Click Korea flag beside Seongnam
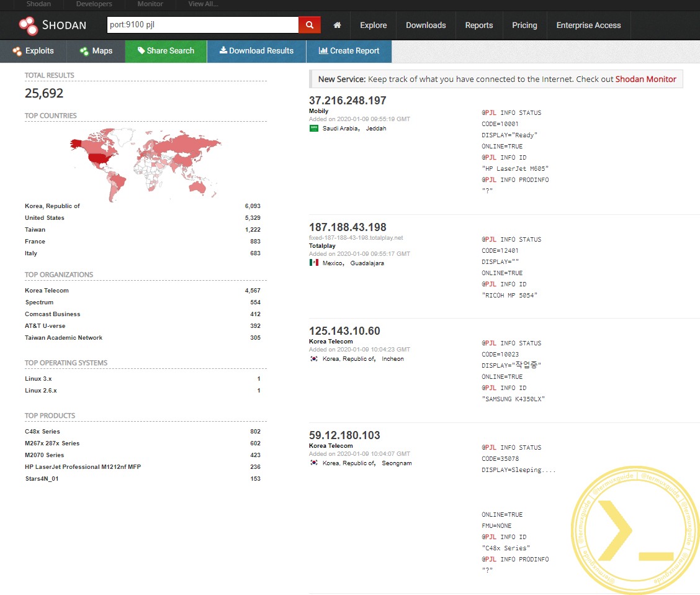The height and width of the screenshot is (595, 700). 314,463
